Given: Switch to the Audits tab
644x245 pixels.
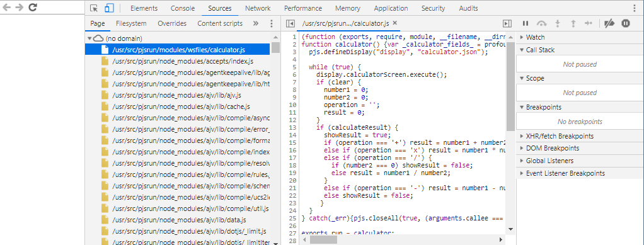Looking at the screenshot, I should tap(468, 8).
